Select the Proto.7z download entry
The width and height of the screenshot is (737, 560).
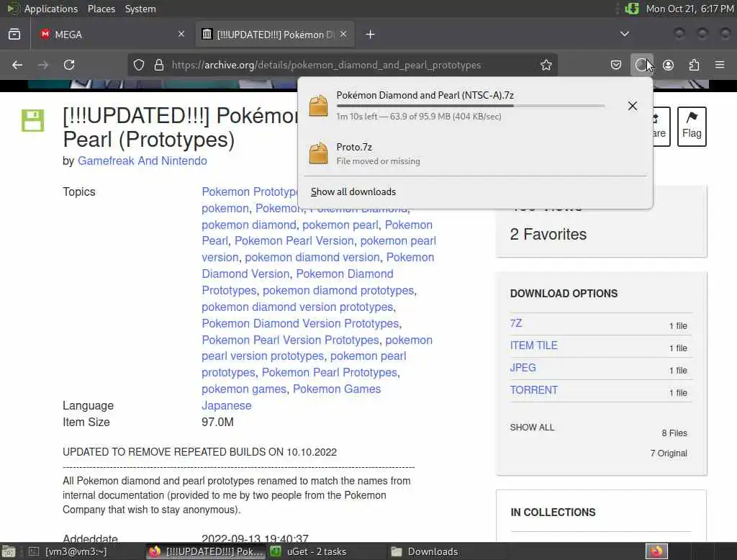(x=475, y=153)
